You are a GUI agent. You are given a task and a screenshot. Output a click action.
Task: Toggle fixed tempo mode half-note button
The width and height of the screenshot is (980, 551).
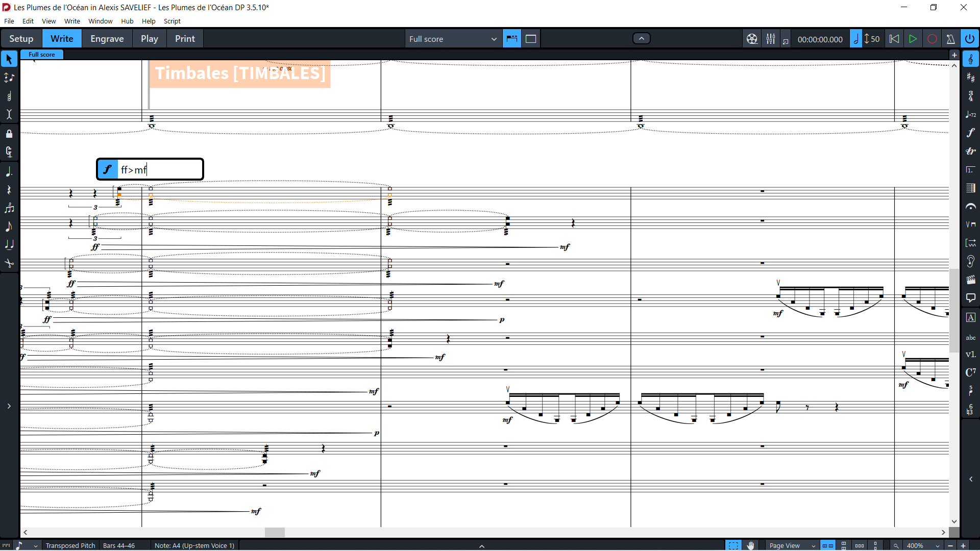tap(856, 39)
